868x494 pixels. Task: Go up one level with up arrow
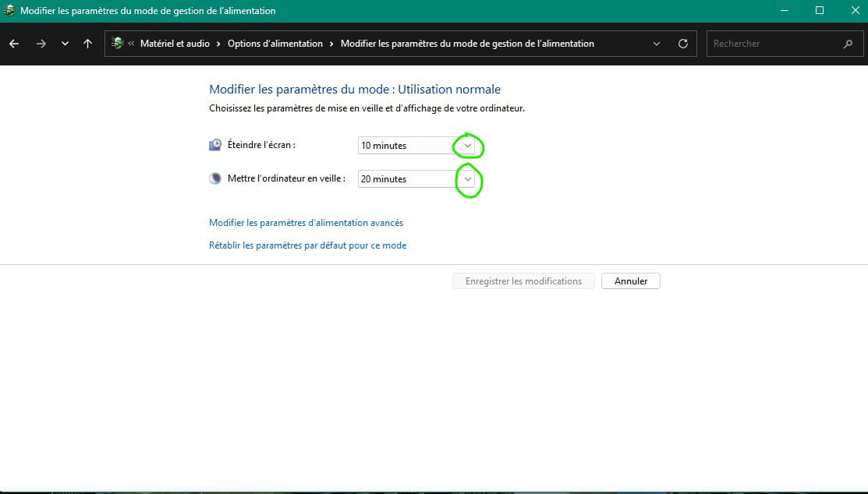click(87, 44)
